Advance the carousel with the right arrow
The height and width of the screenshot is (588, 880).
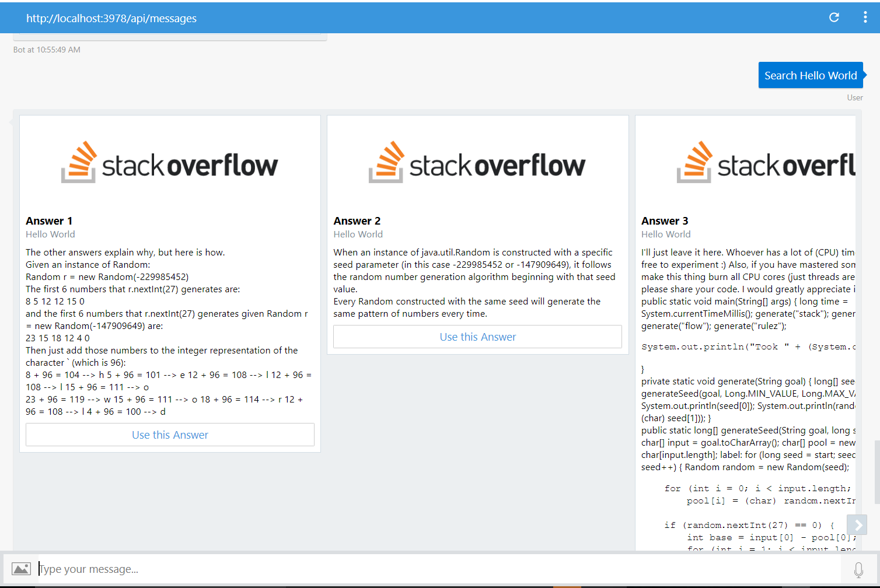(857, 524)
